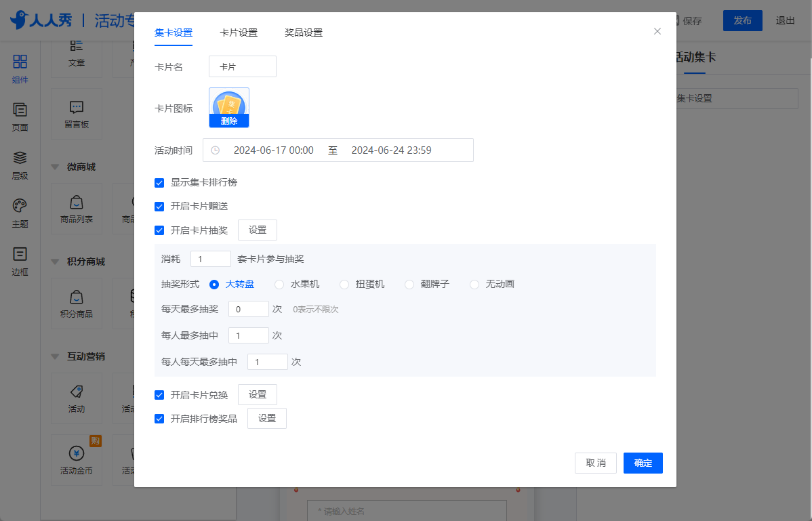Click 设置 button beside 开启卡片兑换
The height and width of the screenshot is (521, 812).
pyautogui.click(x=258, y=395)
